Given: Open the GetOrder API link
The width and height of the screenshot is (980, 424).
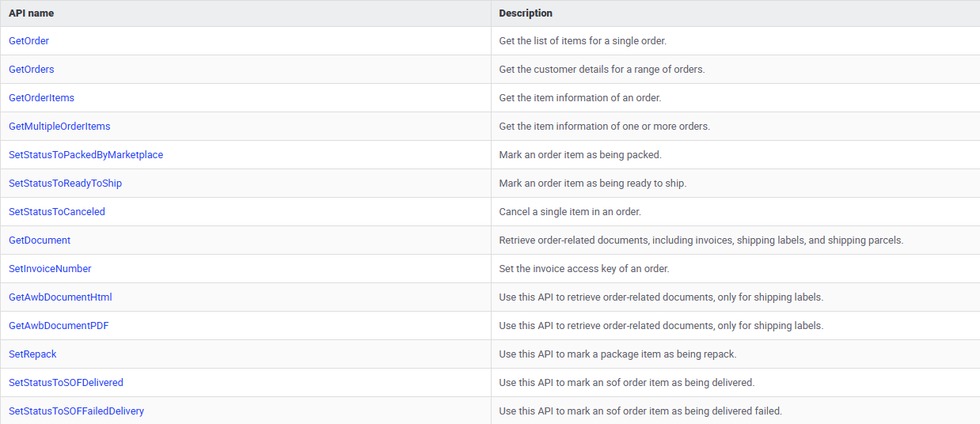Looking at the screenshot, I should click(28, 41).
